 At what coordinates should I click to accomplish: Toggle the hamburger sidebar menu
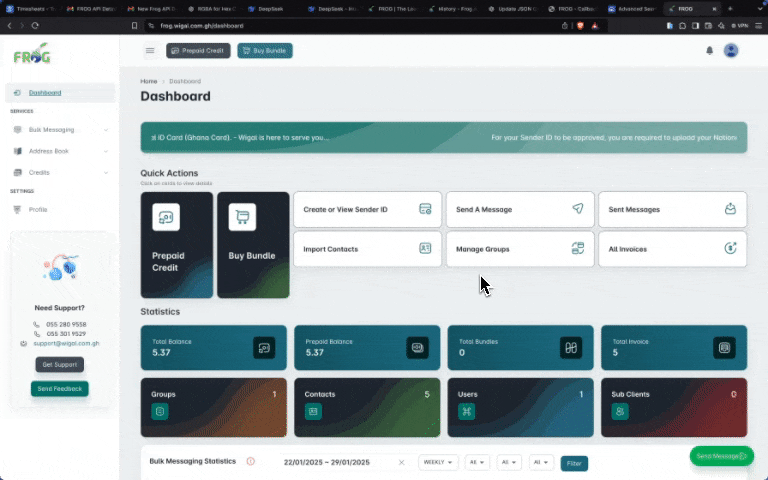click(x=150, y=50)
